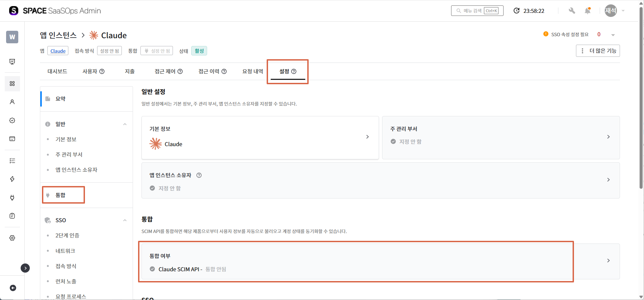
Task: Open the wrench tools icon
Action: tap(572, 11)
